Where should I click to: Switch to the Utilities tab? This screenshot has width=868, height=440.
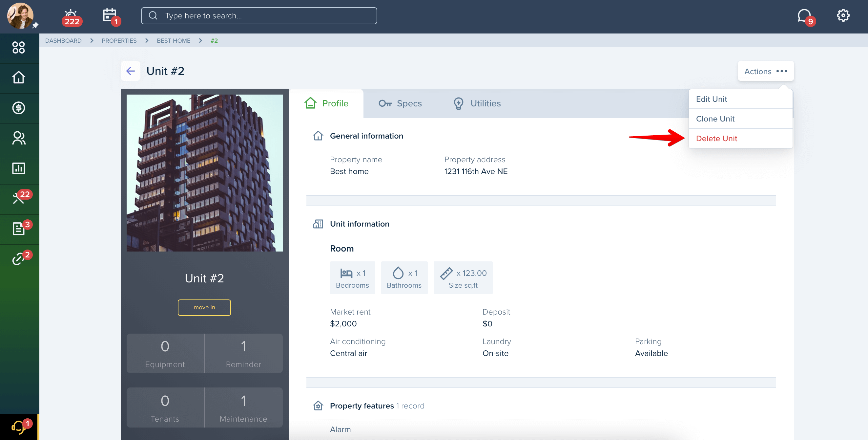pos(477,103)
